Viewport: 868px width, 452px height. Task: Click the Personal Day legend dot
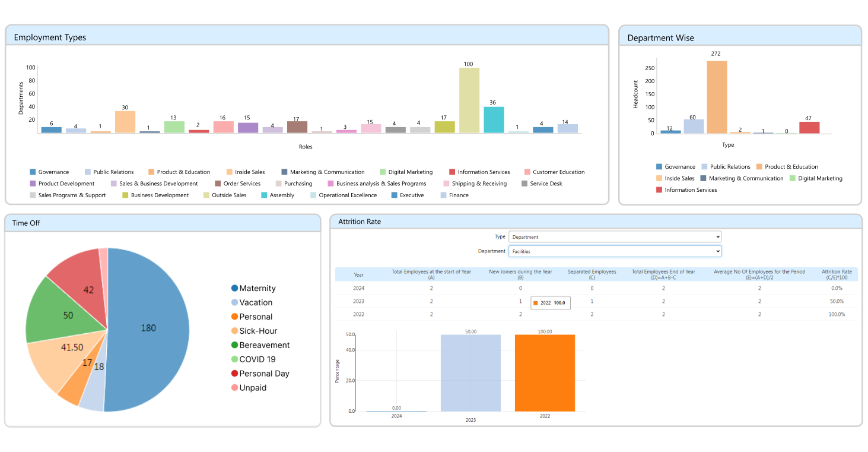pyautogui.click(x=235, y=374)
